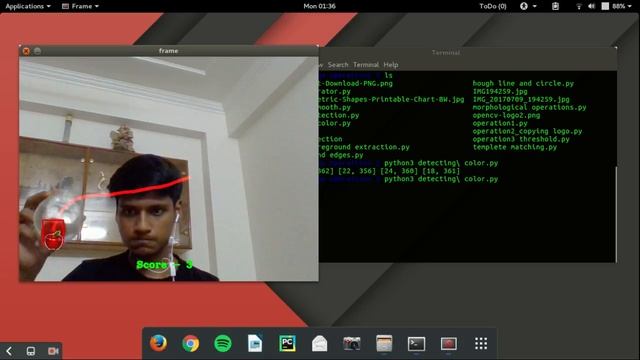The height and width of the screenshot is (360, 640).
Task: Launch PyCharm from the dock
Action: pos(287,343)
